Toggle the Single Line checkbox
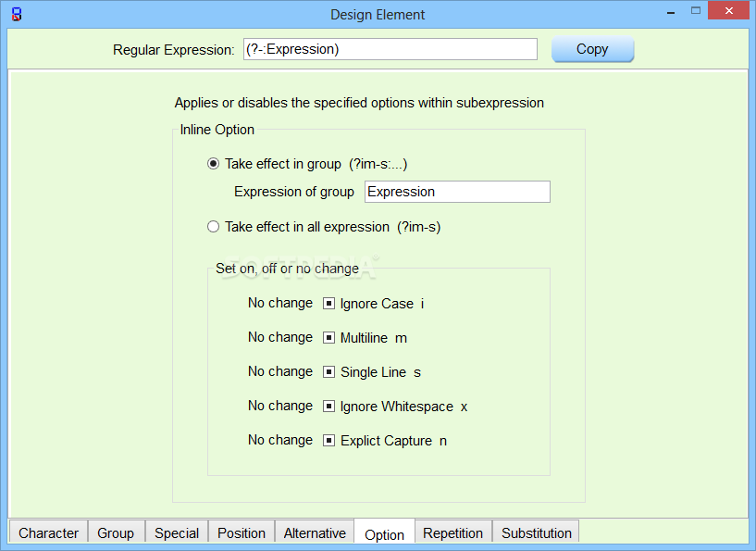 (x=328, y=372)
